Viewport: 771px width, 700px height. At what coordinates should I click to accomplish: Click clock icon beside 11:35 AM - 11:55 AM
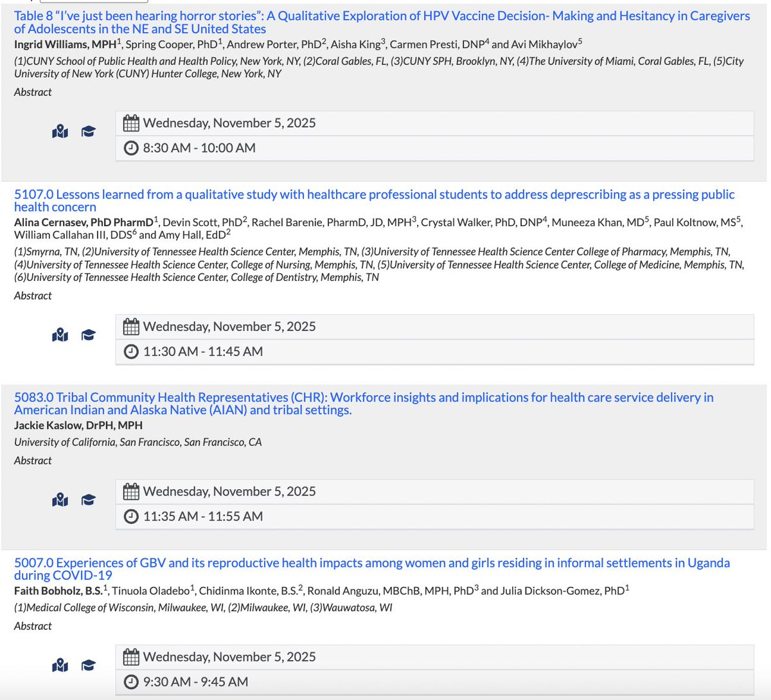131,516
